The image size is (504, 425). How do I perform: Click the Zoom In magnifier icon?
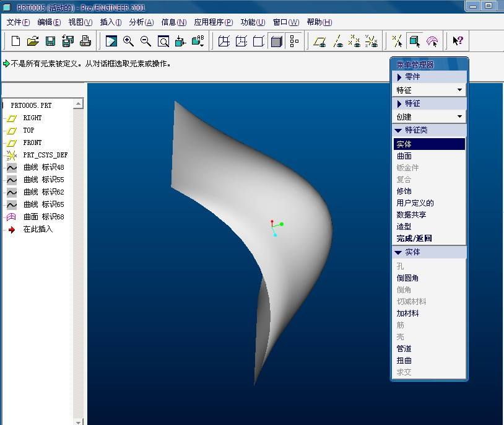(129, 42)
